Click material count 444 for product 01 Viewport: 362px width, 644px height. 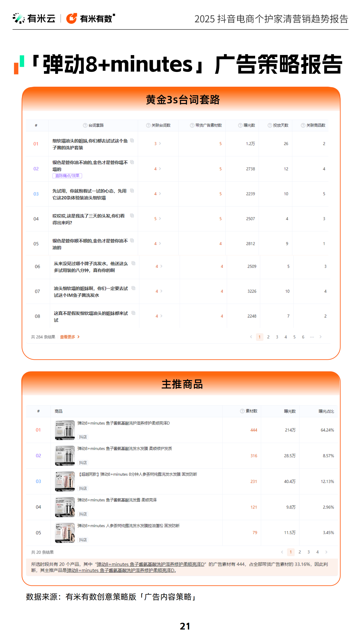point(254,430)
